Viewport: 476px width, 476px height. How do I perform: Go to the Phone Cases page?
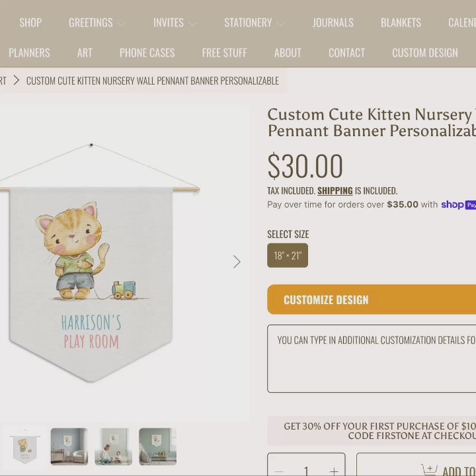pos(147,53)
